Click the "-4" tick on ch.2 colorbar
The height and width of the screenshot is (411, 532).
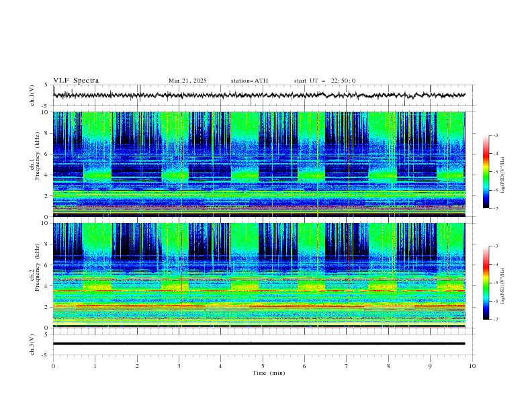(x=495, y=265)
